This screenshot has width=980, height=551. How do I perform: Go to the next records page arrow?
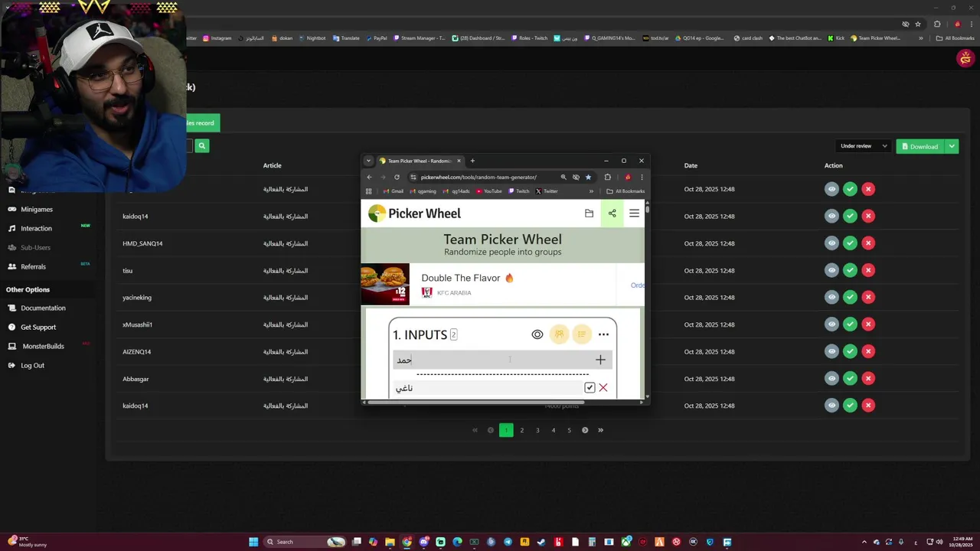(585, 430)
